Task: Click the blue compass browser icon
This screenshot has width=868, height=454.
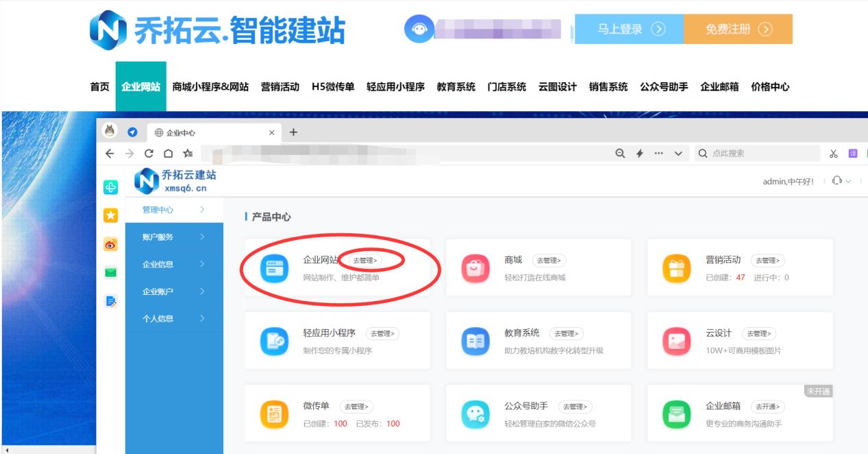Action: [133, 132]
